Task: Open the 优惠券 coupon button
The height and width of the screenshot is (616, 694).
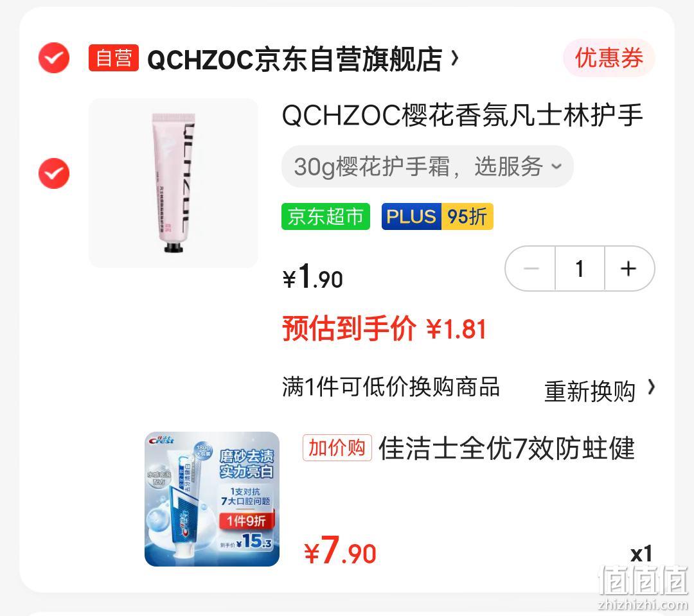Action: [x=609, y=58]
